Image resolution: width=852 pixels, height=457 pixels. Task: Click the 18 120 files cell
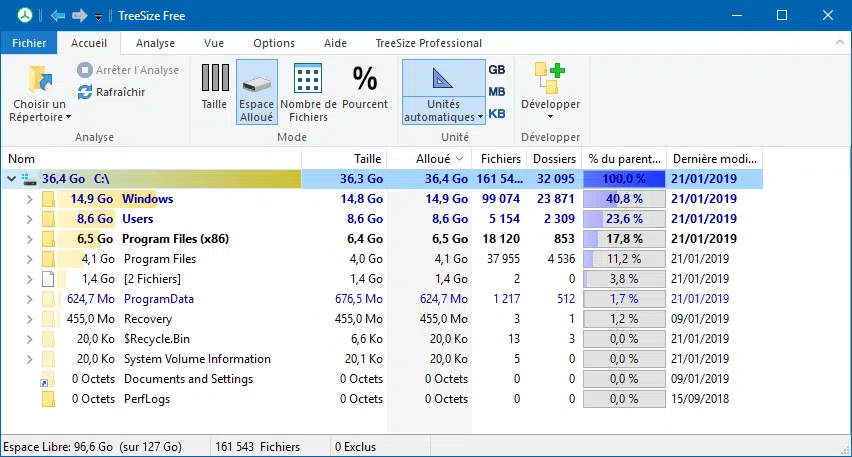point(501,239)
